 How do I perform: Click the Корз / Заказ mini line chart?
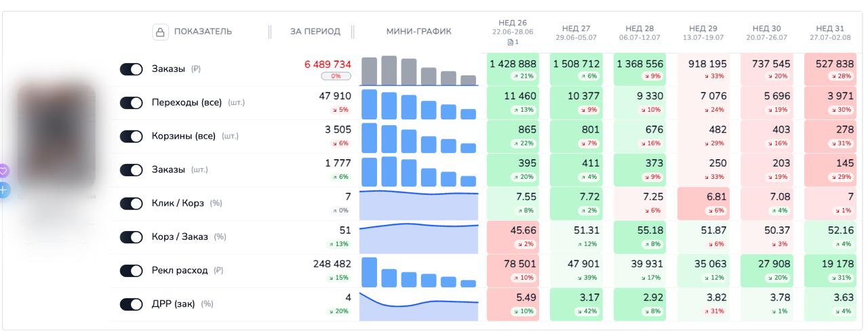(x=418, y=238)
